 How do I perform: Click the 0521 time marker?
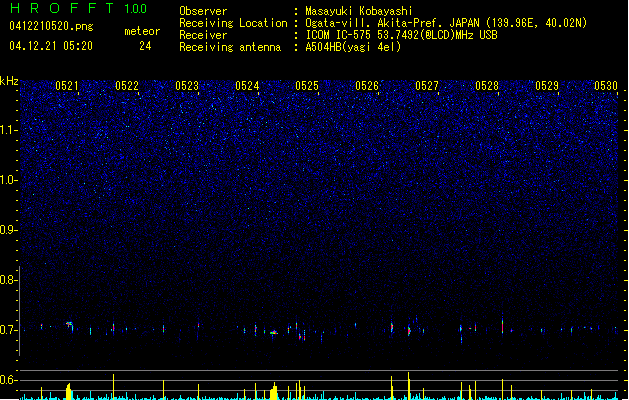67,86
